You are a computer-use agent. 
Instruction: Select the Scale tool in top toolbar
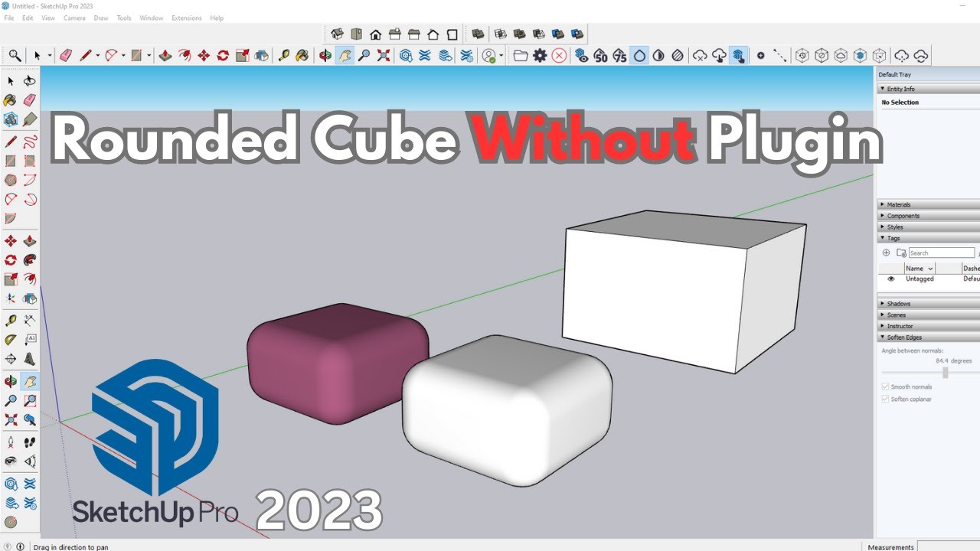pyautogui.click(x=243, y=56)
